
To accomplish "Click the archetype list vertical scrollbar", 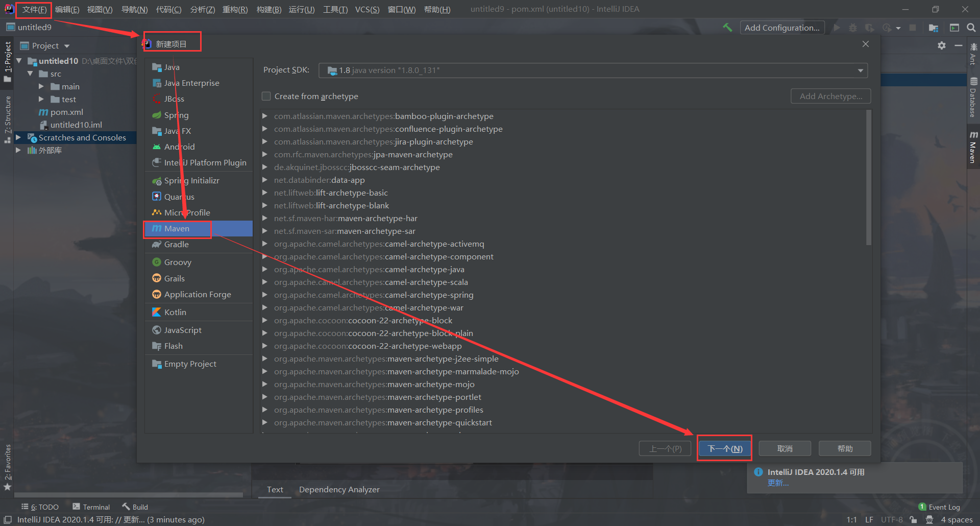I will click(869, 178).
